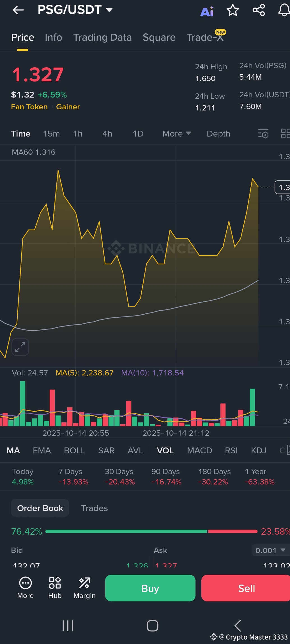Toggle the BOLL indicator

74,451
